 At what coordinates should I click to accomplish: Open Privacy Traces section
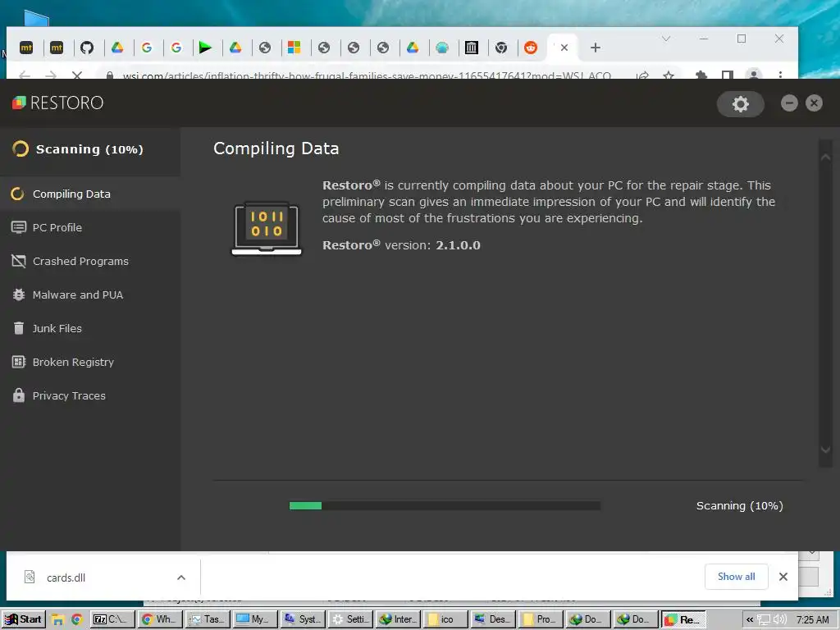[90, 396]
